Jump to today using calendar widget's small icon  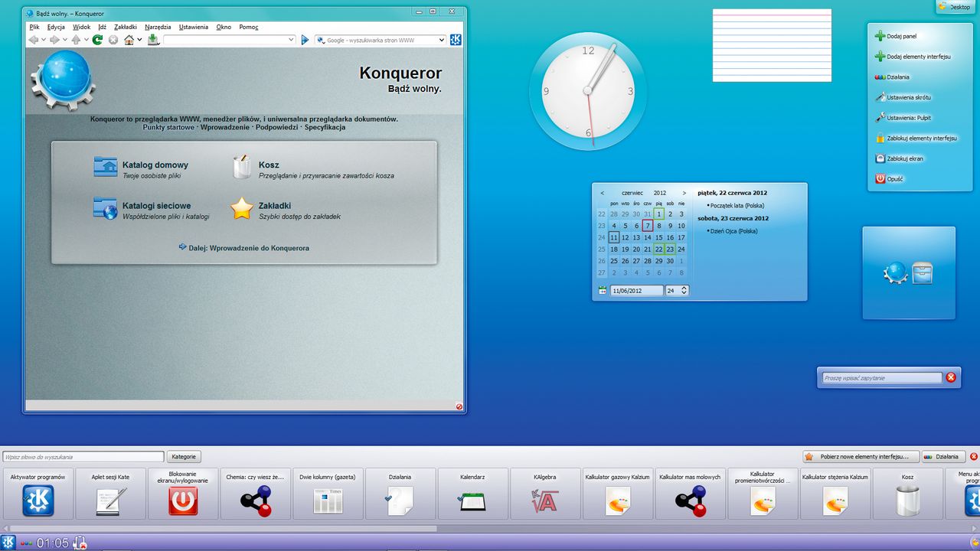(x=603, y=291)
